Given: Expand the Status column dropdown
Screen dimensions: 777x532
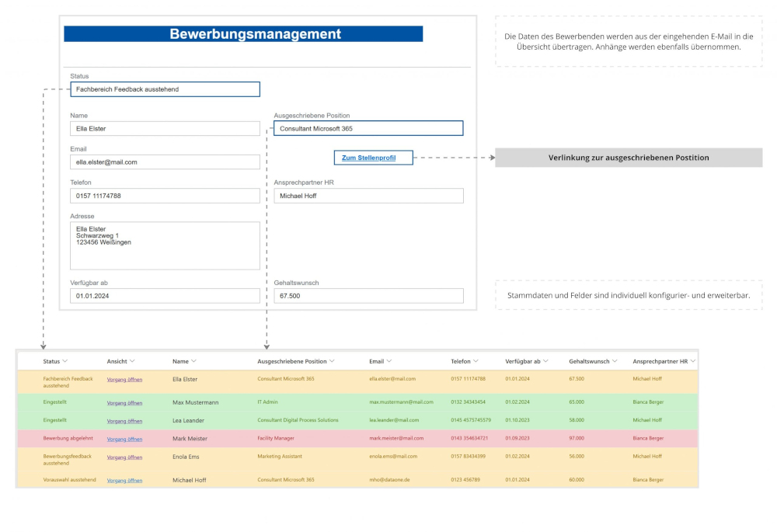Looking at the screenshot, I should (65, 361).
